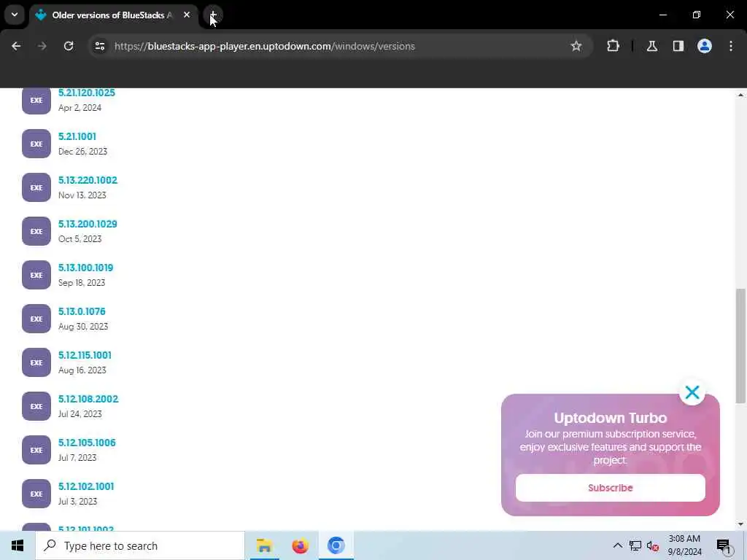Click the EXE icon beside version 5.13.200.1029
Viewport: 747px width, 560px height.
click(x=36, y=231)
